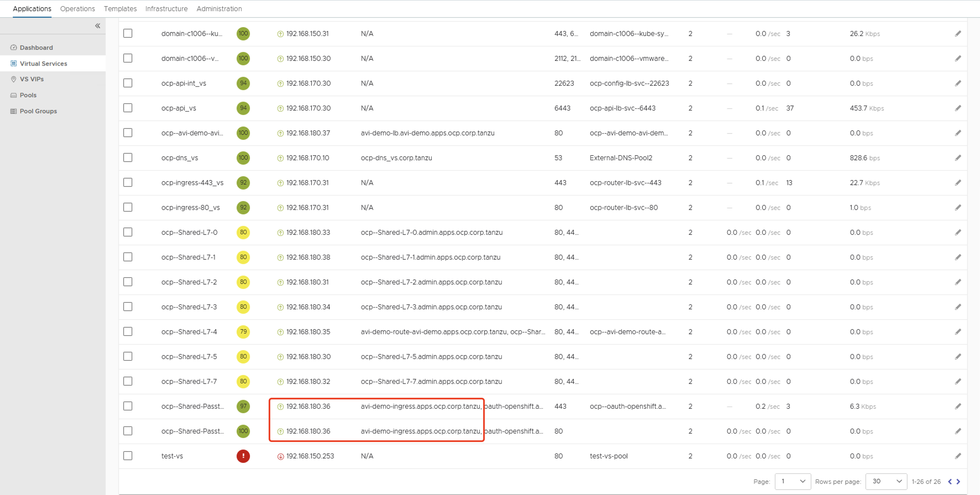
Task: Tick checkbox beside test-vs
Action: tap(128, 456)
